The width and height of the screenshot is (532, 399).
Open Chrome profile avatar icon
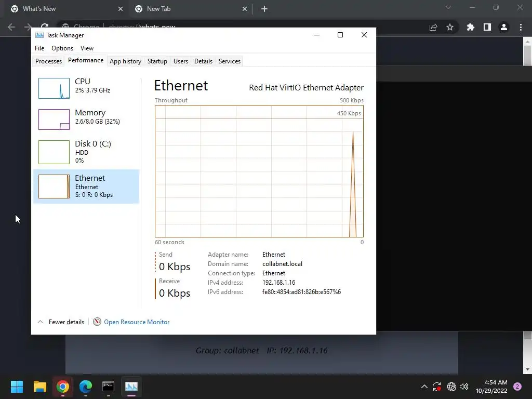pos(504,27)
